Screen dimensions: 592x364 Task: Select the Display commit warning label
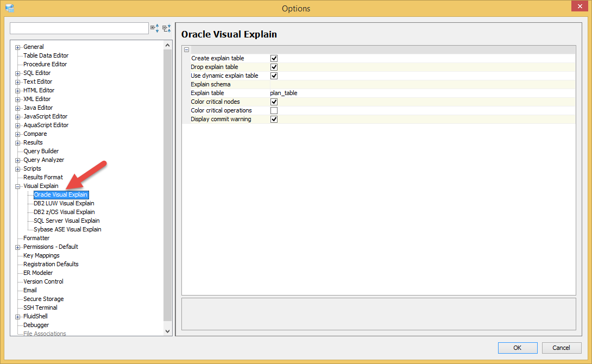[x=221, y=119]
